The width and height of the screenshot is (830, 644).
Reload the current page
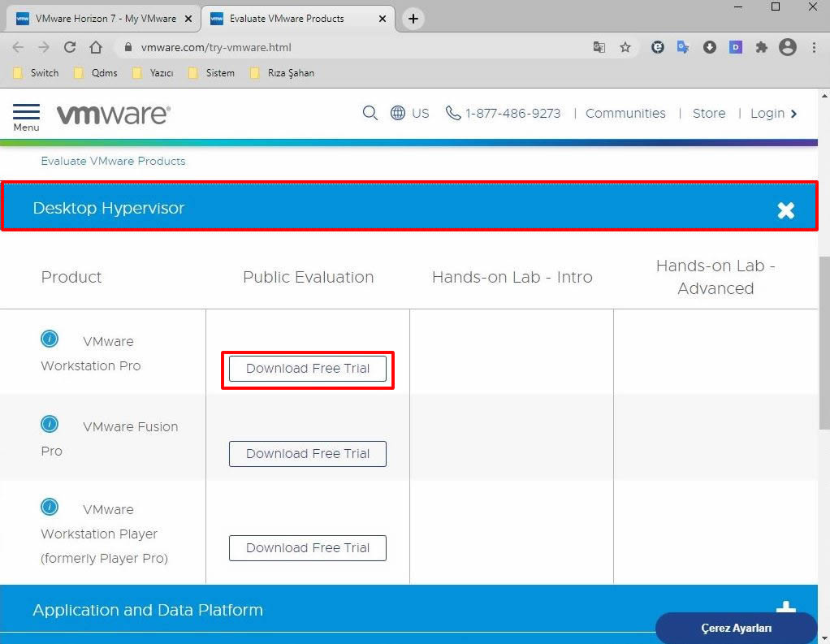(69, 47)
